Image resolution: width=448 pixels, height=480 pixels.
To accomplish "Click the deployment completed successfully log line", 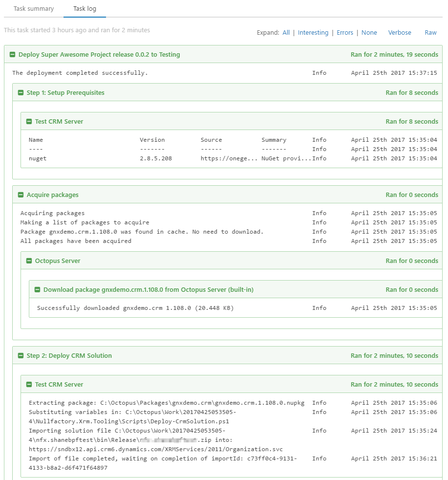I will point(80,73).
